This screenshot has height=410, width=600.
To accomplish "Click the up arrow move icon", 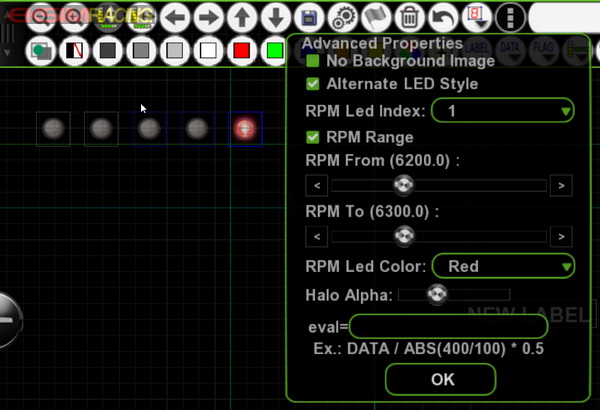I will pyautogui.click(x=242, y=18).
